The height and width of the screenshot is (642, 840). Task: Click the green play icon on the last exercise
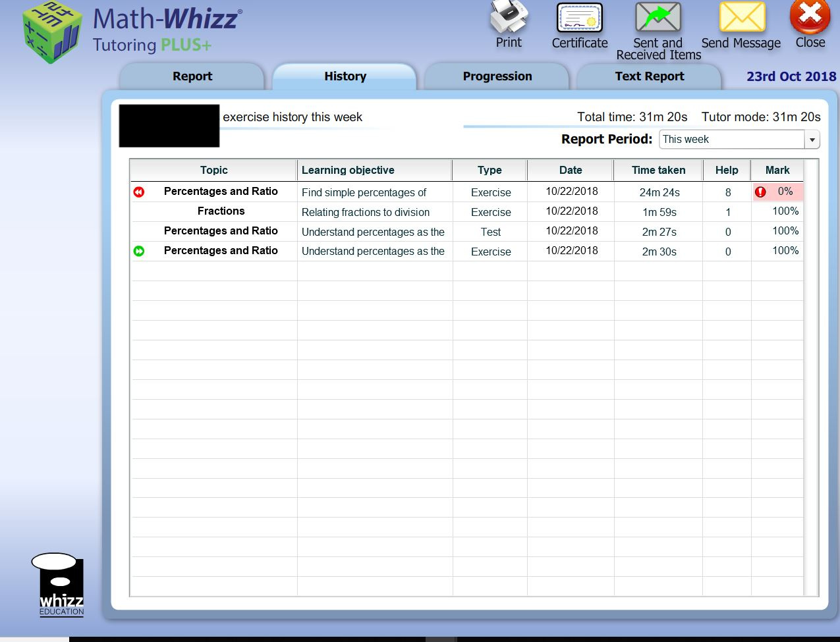tap(138, 251)
